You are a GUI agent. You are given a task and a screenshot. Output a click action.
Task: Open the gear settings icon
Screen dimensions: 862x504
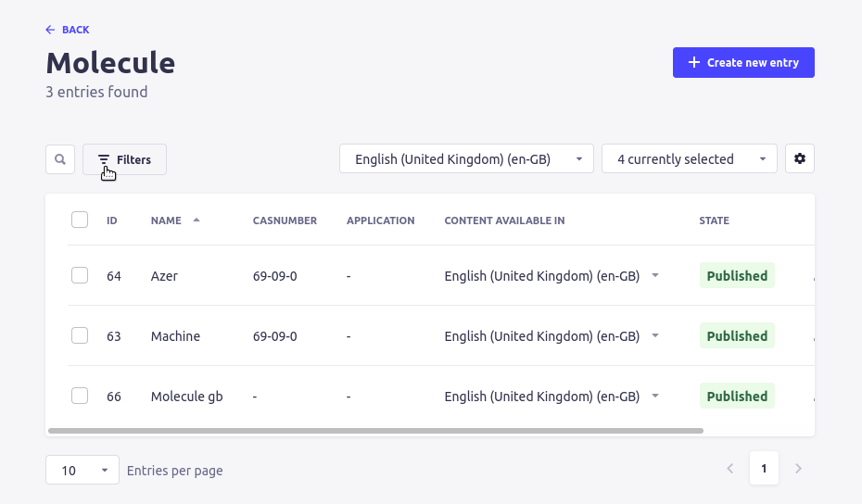(x=799, y=158)
